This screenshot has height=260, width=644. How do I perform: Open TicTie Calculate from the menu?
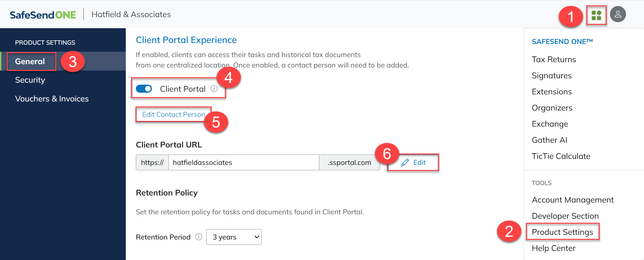tap(561, 156)
